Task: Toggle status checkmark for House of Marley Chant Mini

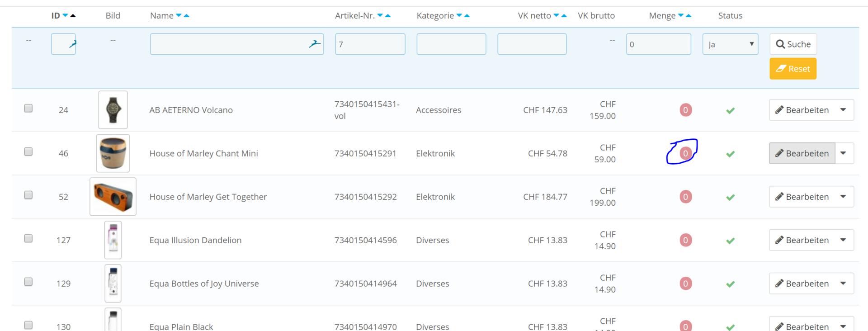Action: [x=731, y=154]
